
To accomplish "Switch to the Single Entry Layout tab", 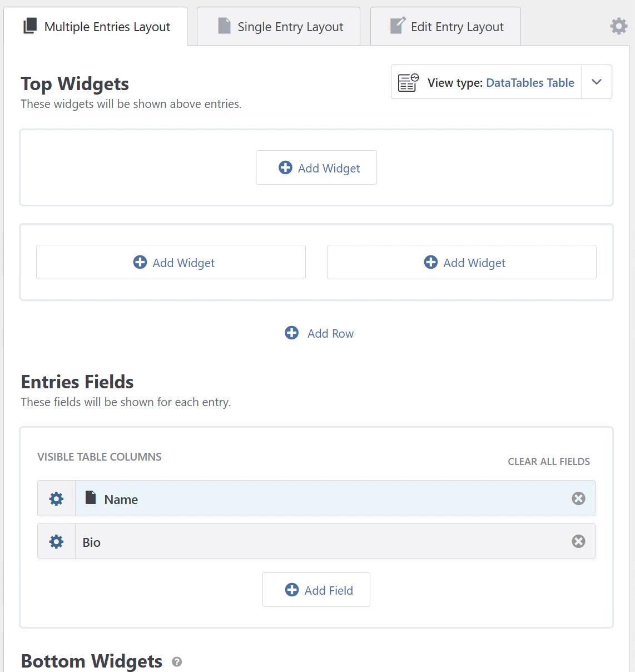I will pos(279,27).
